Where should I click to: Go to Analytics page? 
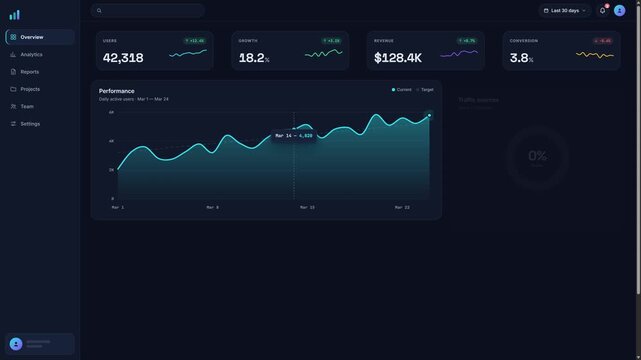[40, 54]
